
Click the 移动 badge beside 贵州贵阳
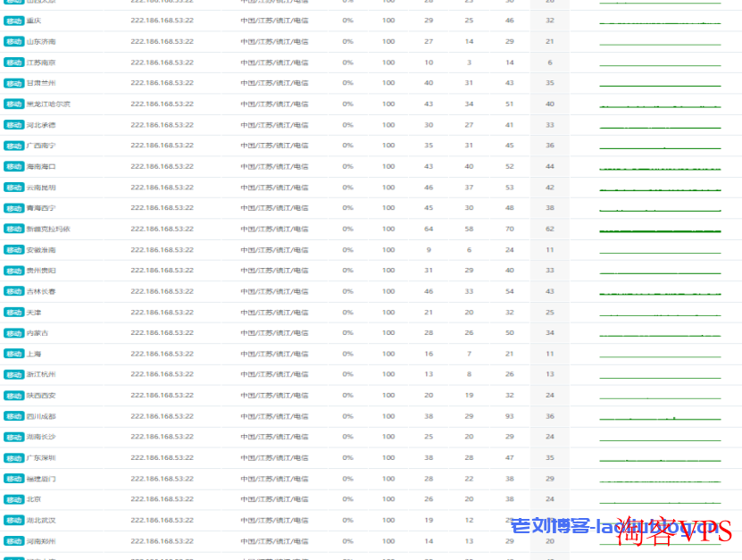click(x=13, y=271)
